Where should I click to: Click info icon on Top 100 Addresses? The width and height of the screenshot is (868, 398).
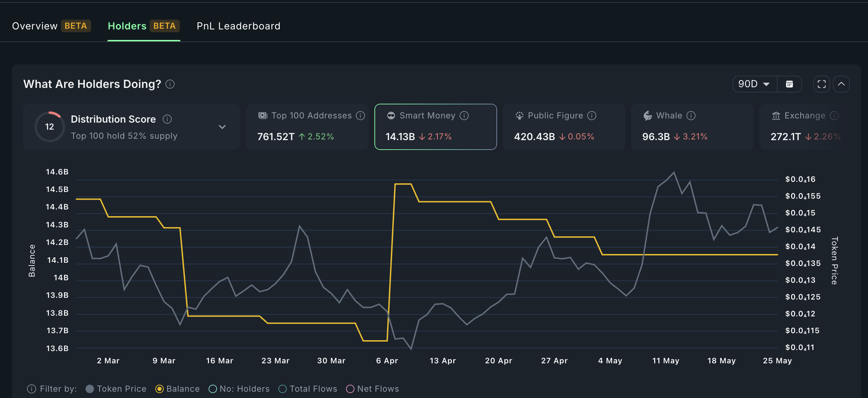pyautogui.click(x=360, y=116)
